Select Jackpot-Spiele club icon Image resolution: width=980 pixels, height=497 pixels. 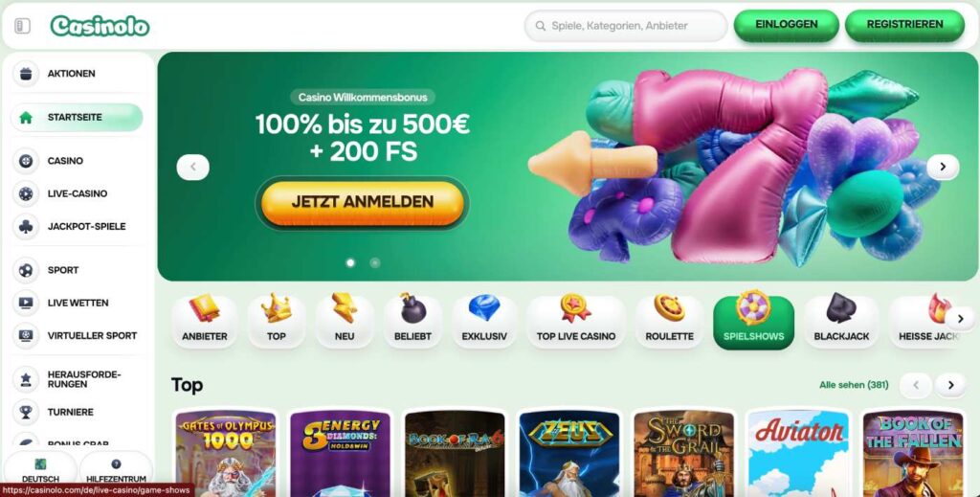[x=26, y=226]
